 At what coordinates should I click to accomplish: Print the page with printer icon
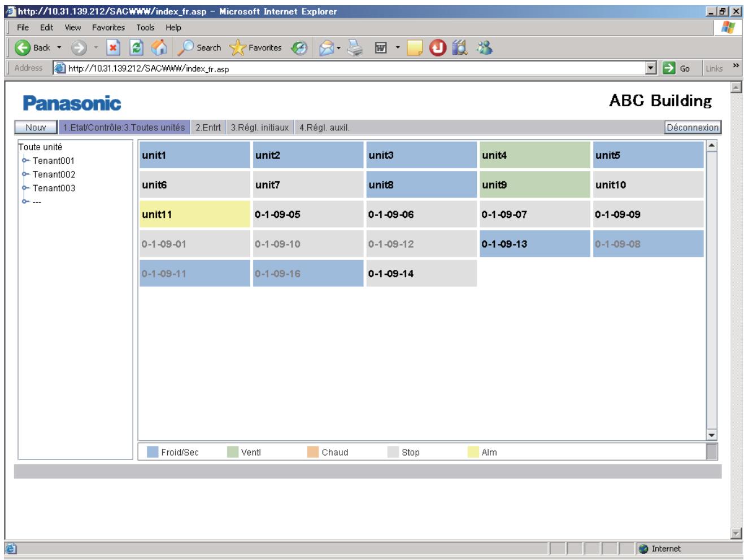pyautogui.click(x=355, y=49)
